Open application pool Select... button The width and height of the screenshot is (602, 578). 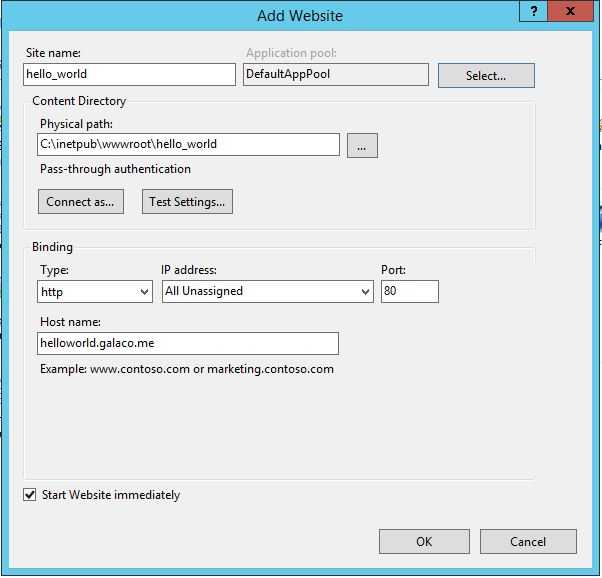(486, 76)
